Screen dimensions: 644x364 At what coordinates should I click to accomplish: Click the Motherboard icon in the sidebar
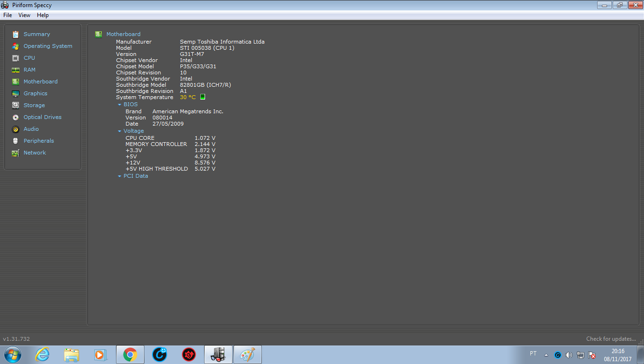click(x=16, y=82)
